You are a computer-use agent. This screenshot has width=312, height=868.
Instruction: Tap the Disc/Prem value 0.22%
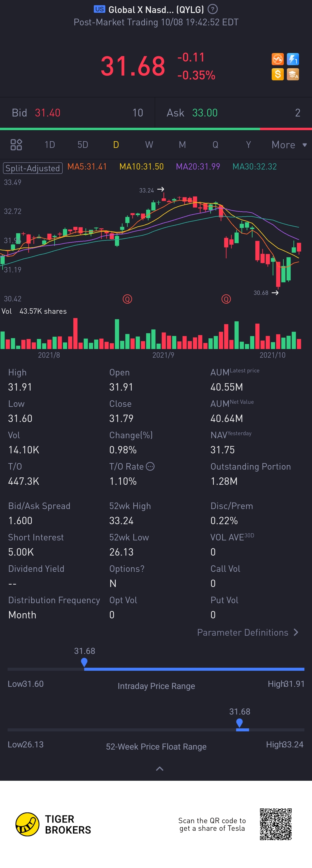coord(224,520)
